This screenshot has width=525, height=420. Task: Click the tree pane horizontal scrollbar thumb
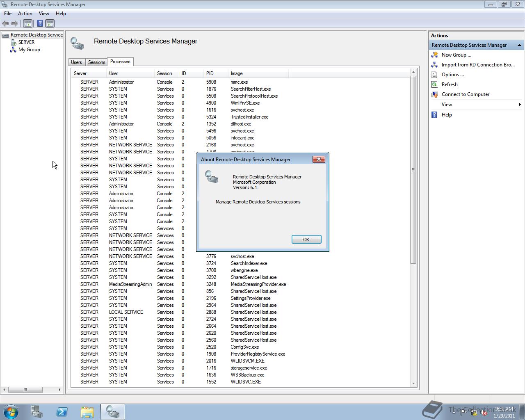(25, 390)
